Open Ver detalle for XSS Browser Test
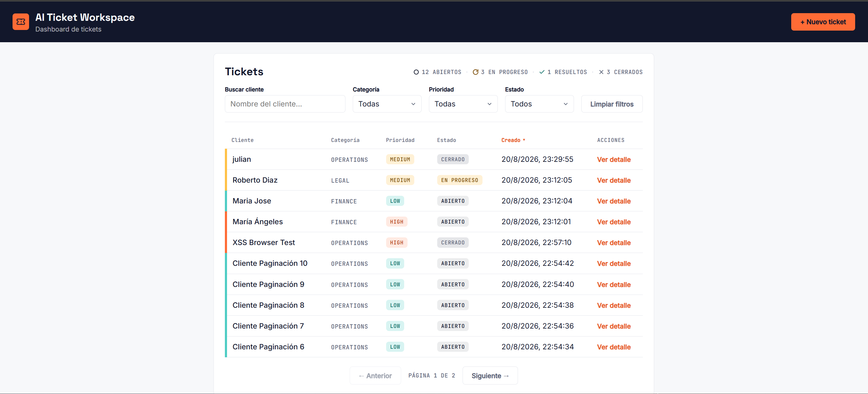 [614, 243]
